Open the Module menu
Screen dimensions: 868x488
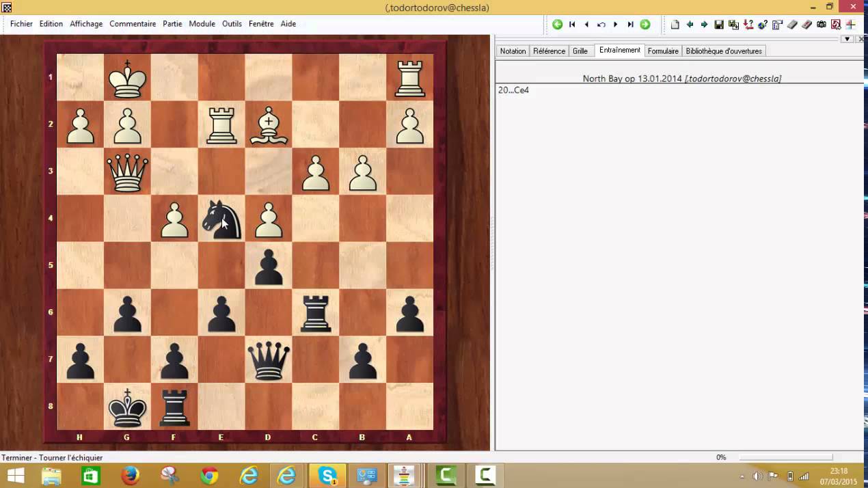tap(202, 24)
